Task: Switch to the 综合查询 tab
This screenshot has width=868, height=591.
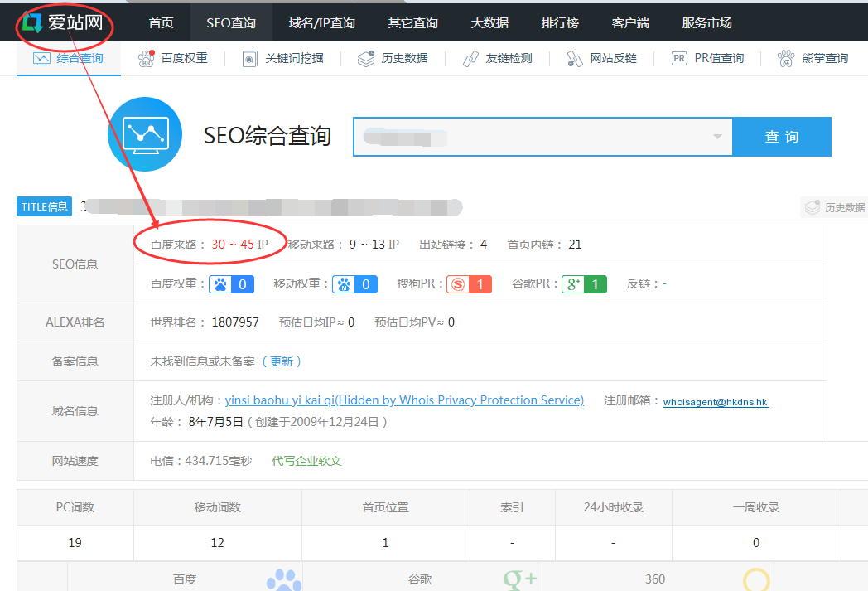Action: pos(69,59)
